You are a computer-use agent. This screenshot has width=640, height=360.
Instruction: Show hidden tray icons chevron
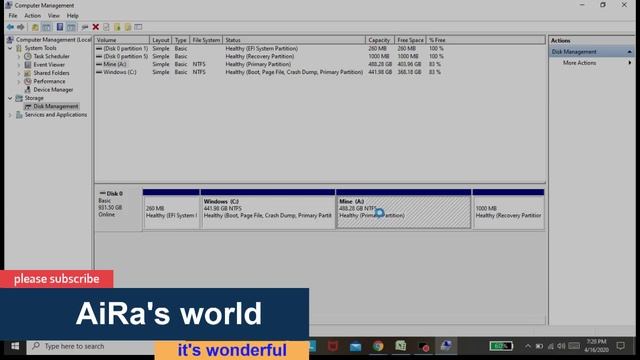(x=528, y=346)
